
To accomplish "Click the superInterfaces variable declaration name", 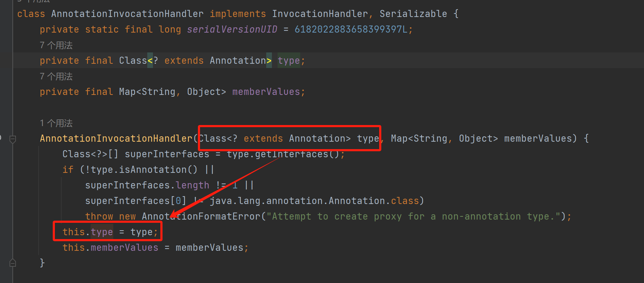I will coord(167,154).
